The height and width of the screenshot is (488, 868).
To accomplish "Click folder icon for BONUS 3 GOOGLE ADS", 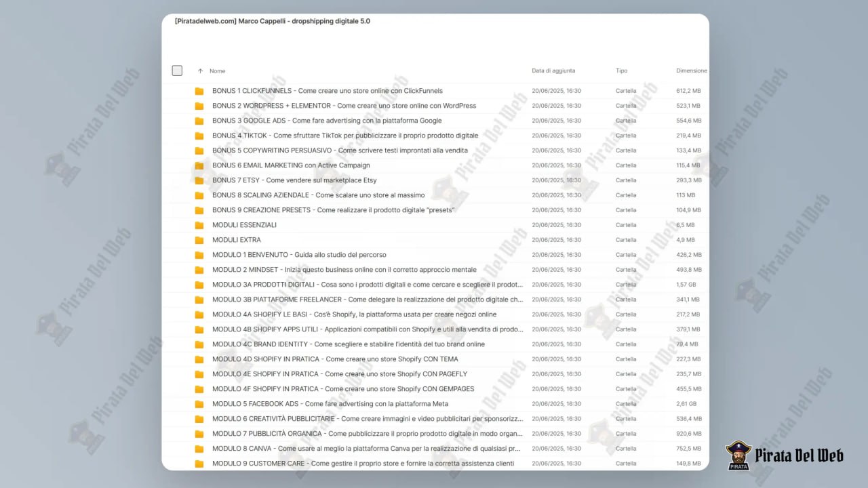I will coord(199,121).
